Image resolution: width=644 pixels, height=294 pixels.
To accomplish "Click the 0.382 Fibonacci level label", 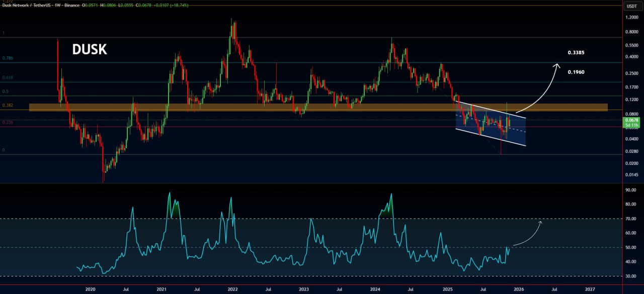I will (8, 106).
